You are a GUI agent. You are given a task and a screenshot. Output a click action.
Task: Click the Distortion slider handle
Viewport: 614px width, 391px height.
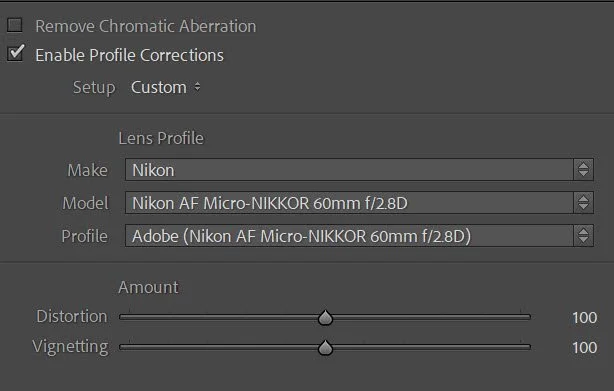pos(325,318)
